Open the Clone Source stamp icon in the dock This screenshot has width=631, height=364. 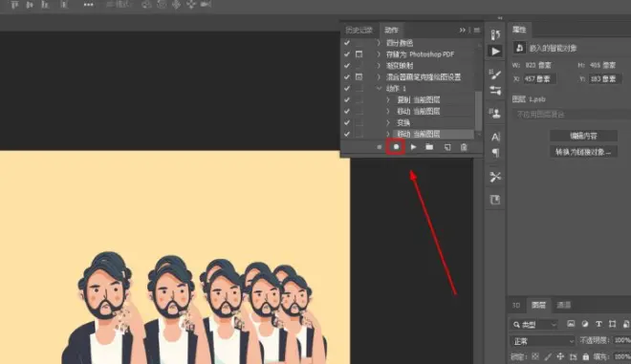point(495,113)
